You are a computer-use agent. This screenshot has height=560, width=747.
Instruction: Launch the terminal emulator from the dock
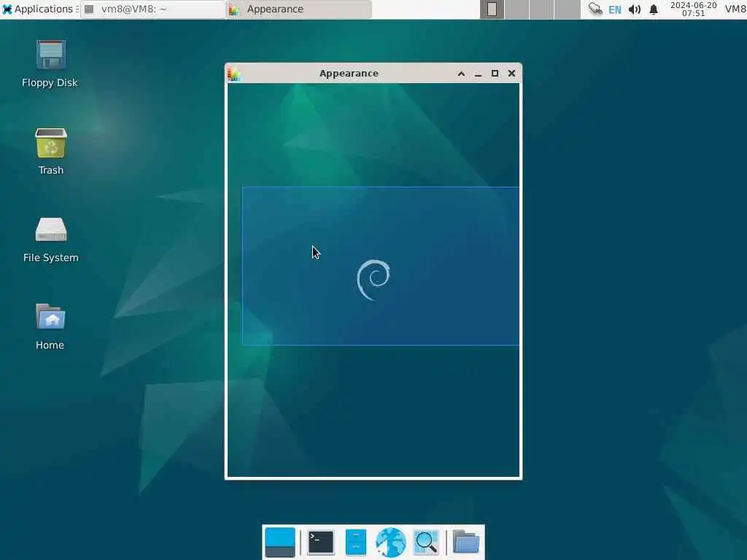321,542
